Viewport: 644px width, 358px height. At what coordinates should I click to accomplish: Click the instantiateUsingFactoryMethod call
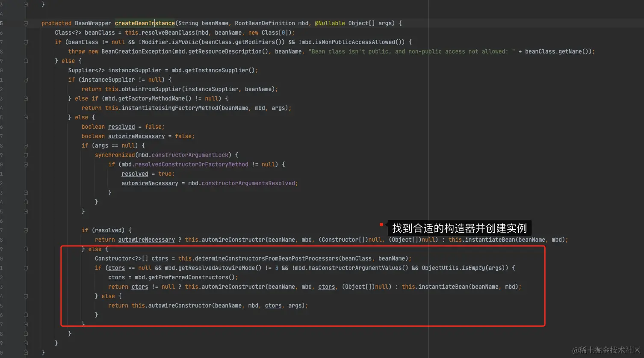pyautogui.click(x=170, y=108)
